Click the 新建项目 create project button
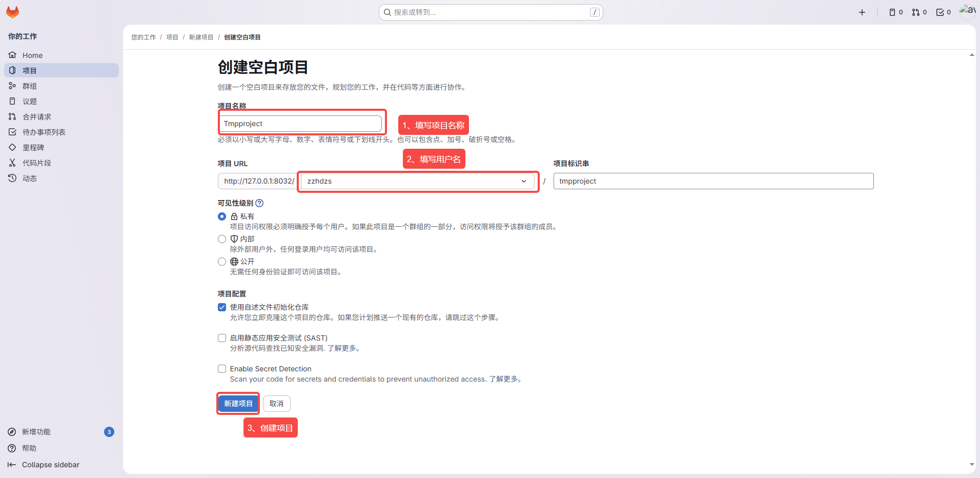Screen dimensions: 980x478 (238, 404)
